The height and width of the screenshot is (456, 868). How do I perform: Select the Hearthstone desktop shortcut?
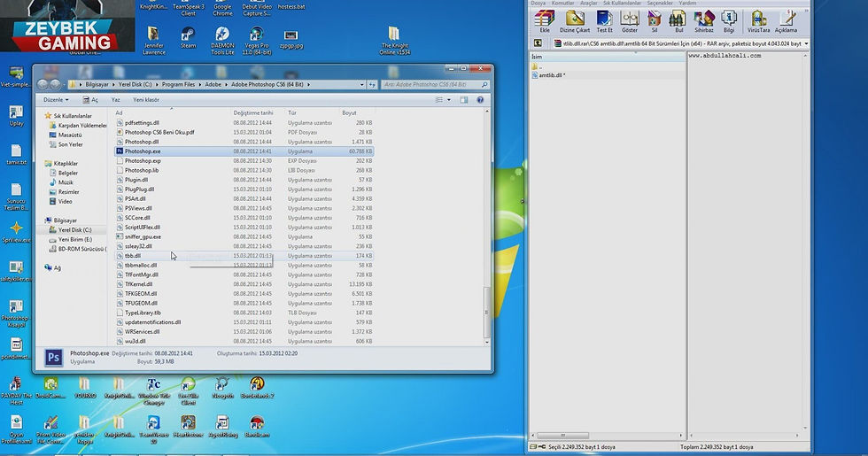[x=188, y=426]
